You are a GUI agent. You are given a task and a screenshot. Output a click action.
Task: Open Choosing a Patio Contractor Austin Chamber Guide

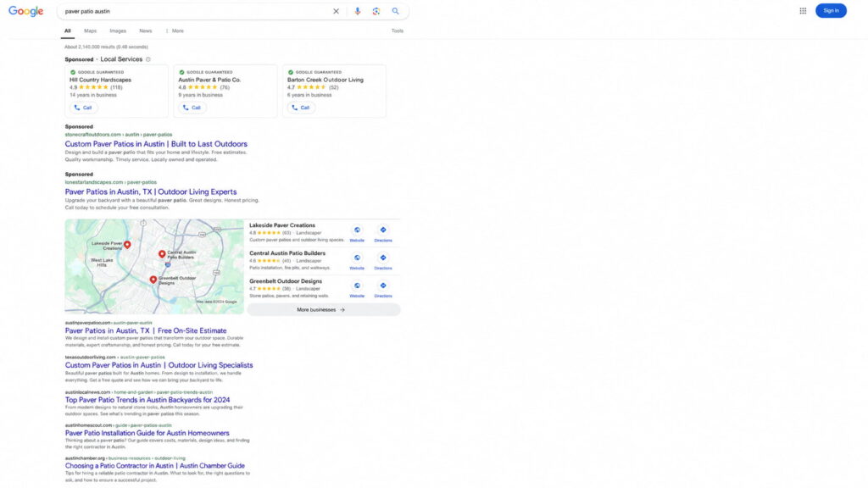click(154, 466)
